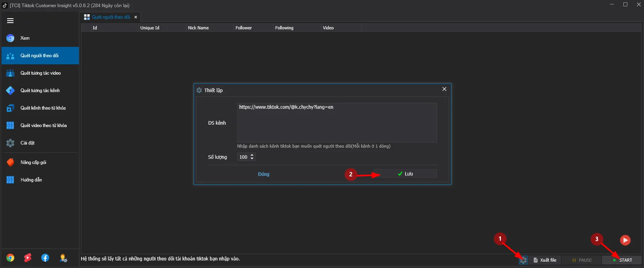The image size is (644, 268).
Task: Click the Chrome icon in the bottom sidebar bar
Action: (10, 258)
